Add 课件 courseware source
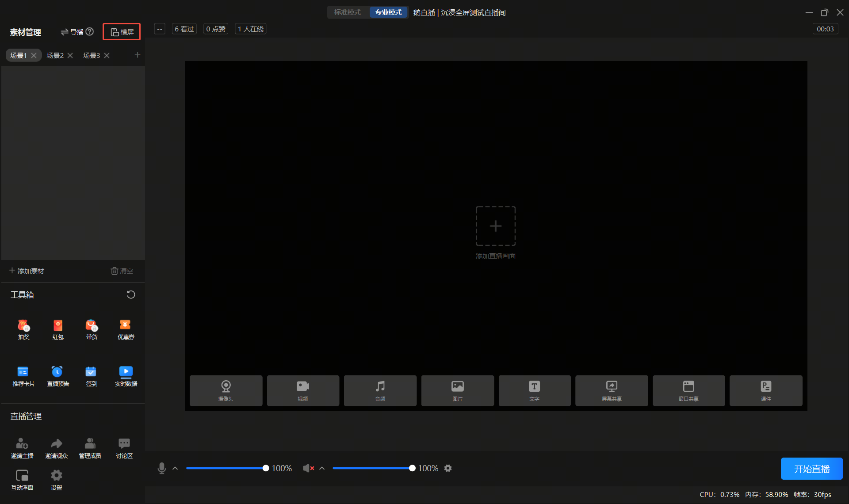Screen dimensions: 849x504 pos(766,391)
